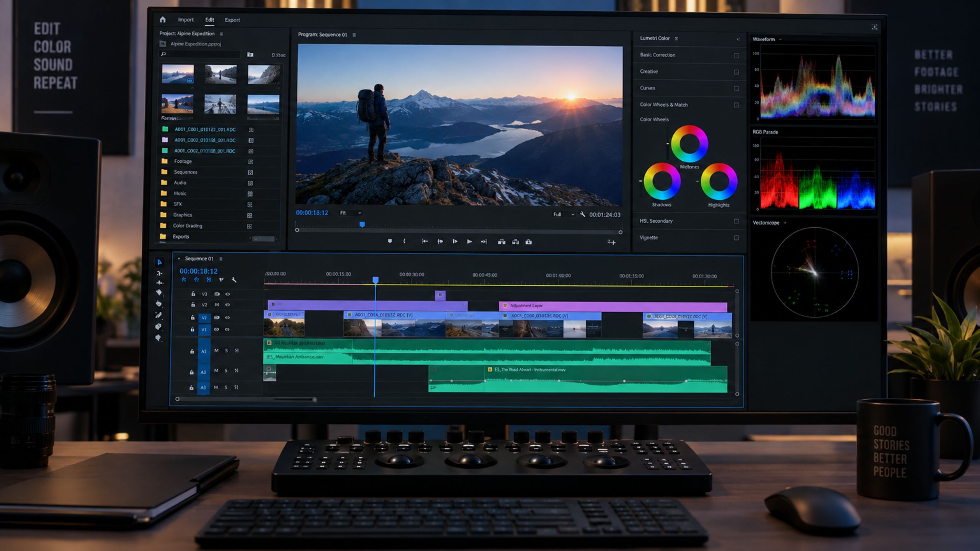The width and height of the screenshot is (980, 551).
Task: Toggle the Vignette section checkbox
Action: click(736, 238)
